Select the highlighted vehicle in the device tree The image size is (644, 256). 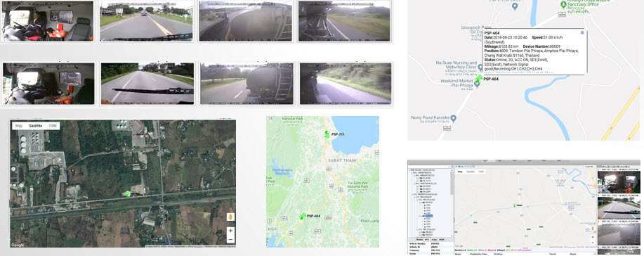(x=429, y=216)
